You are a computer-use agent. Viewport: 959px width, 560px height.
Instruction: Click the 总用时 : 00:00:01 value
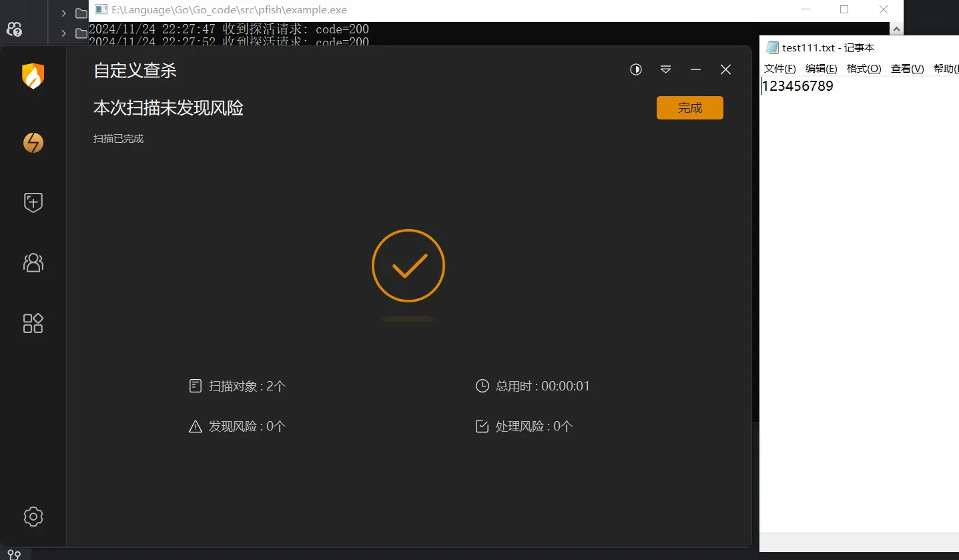click(543, 386)
